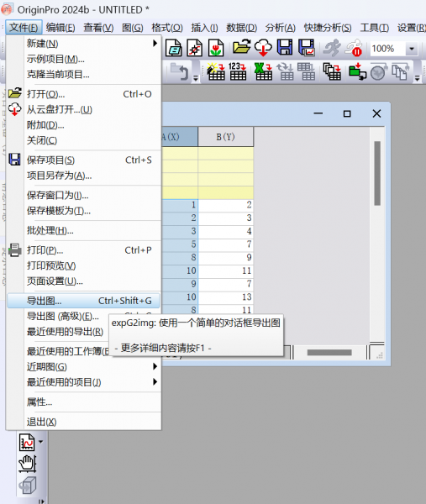Open the Quick Analysis (快捷分析) menu
This screenshot has height=504, width=426.
328,28
